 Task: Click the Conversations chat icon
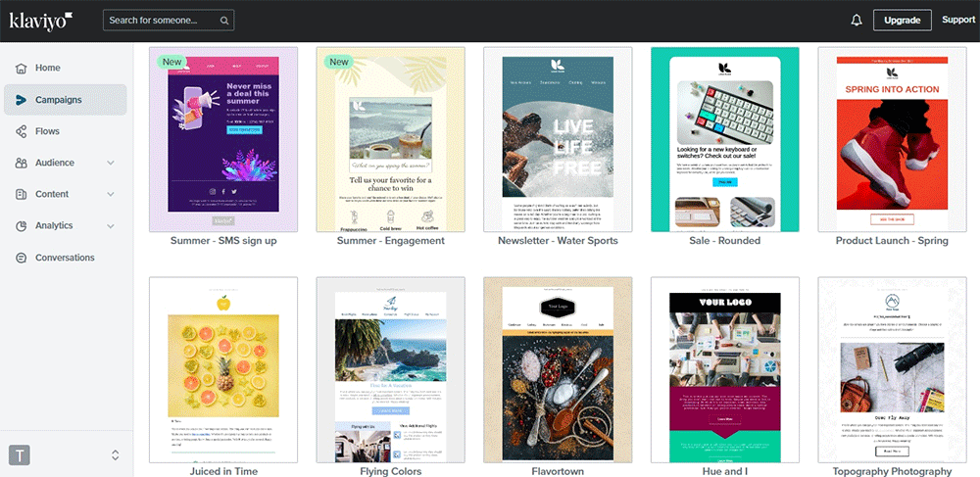coord(22,258)
